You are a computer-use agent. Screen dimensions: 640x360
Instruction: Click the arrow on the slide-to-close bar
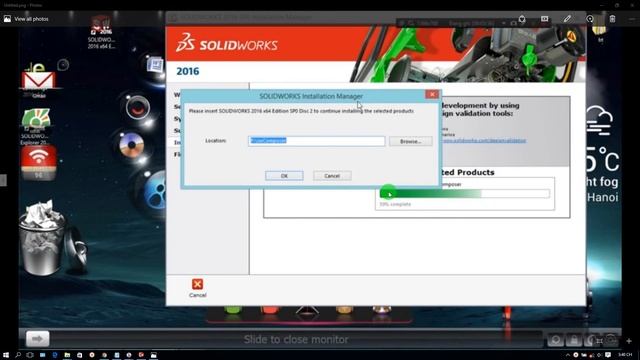coord(38,339)
